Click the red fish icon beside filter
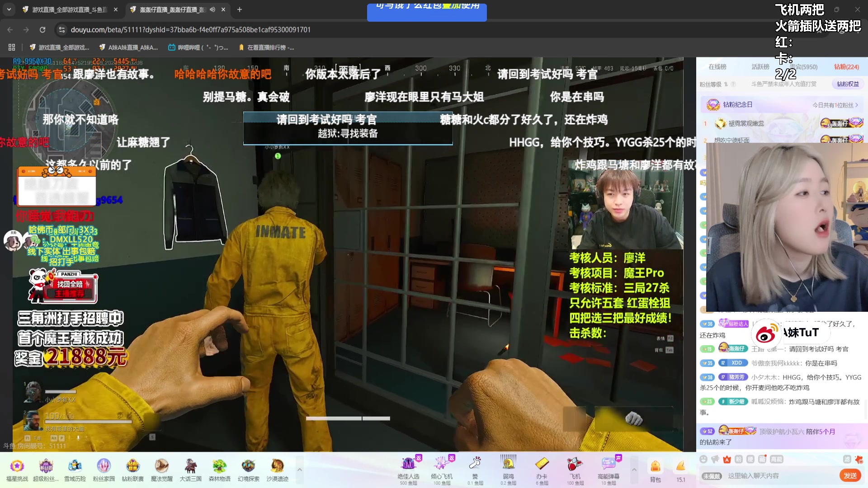This screenshot has height=488, width=868. [859, 460]
